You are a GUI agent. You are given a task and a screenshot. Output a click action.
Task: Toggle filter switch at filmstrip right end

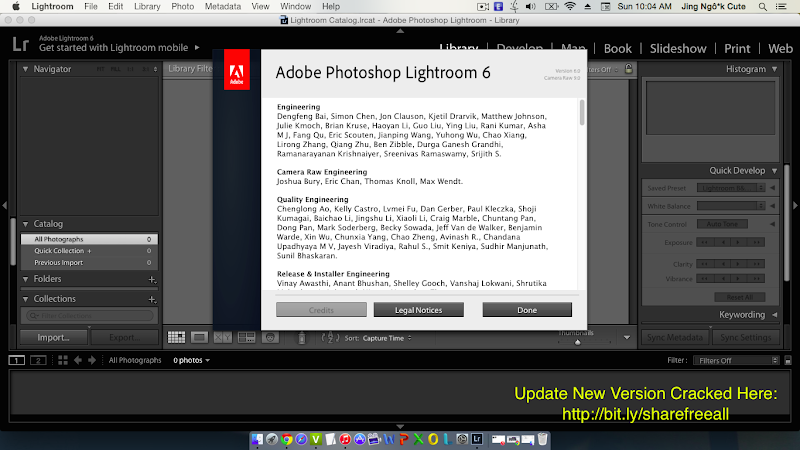coord(788,360)
